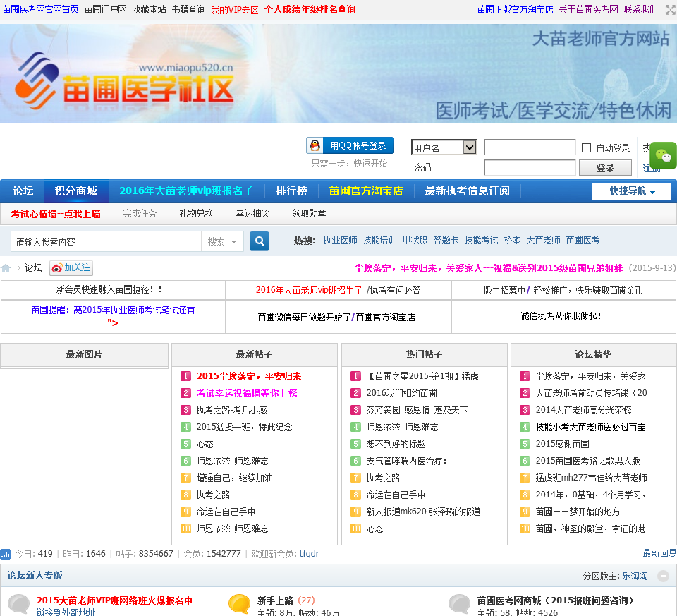
Task: Click the 用QQ帐号登录 button
Action: coord(350,145)
